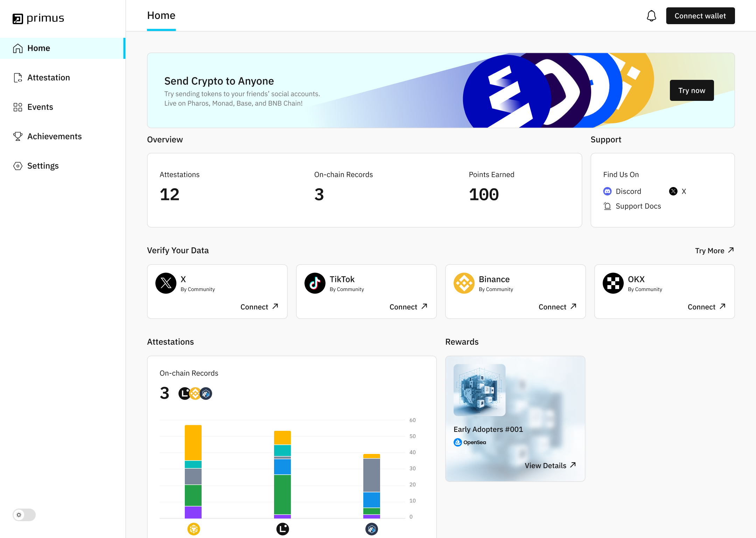
Task: Click the primus logo
Action: coord(38,18)
